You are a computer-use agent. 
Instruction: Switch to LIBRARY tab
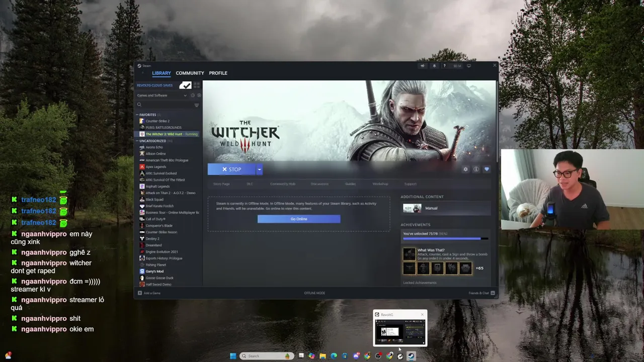point(162,73)
